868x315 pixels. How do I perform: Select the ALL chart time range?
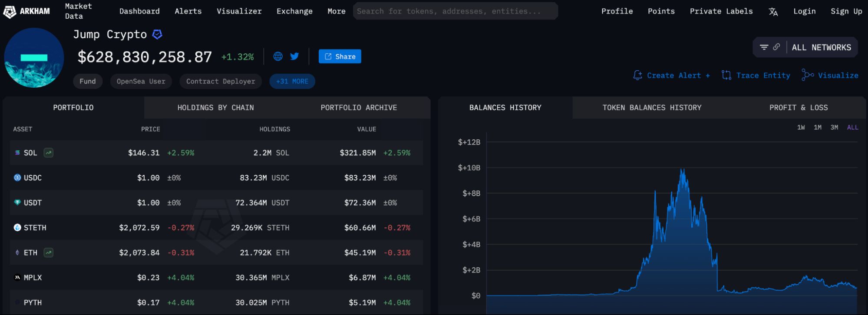pos(852,128)
